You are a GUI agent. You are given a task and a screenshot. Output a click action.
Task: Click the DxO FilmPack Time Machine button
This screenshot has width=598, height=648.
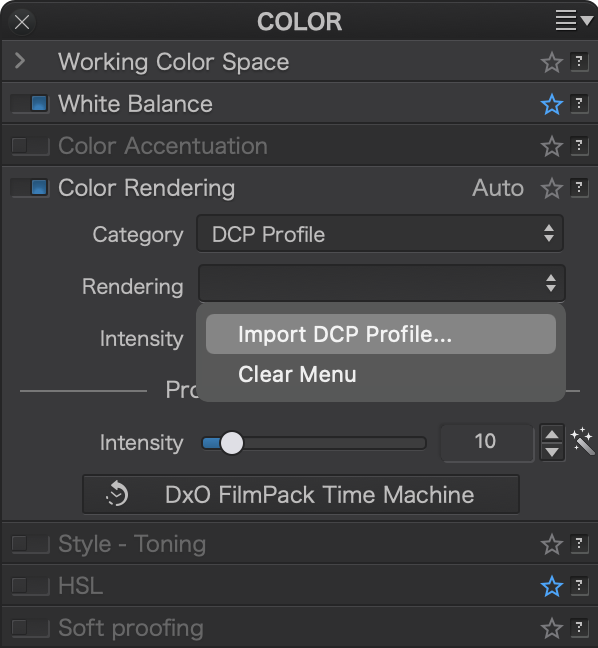tap(301, 494)
